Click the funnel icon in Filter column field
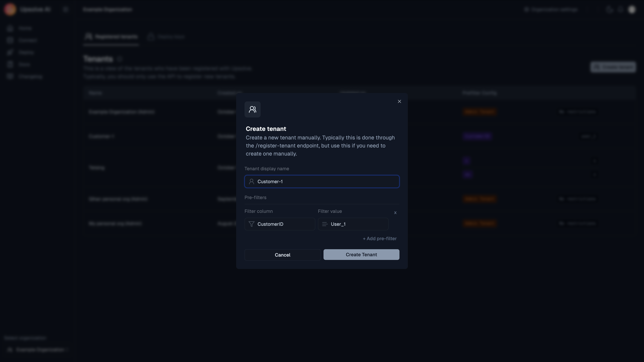This screenshot has width=644, height=362. pyautogui.click(x=252, y=224)
